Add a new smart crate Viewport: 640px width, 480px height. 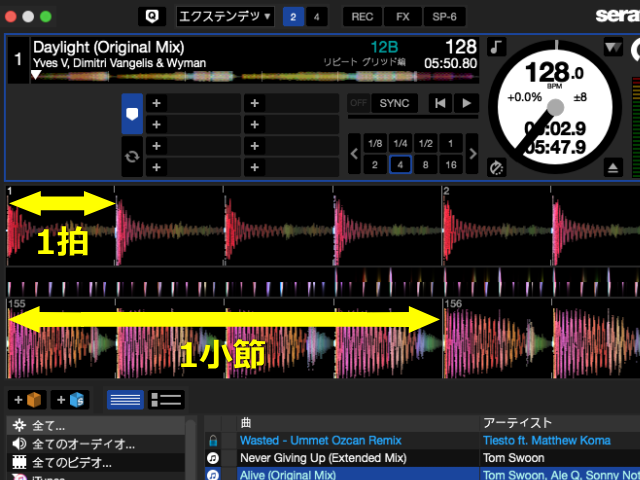point(70,400)
